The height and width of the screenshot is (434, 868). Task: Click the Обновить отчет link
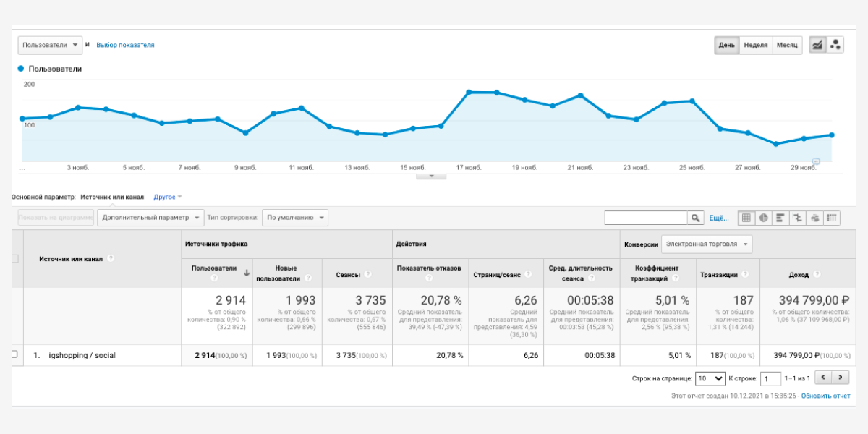pos(825,396)
